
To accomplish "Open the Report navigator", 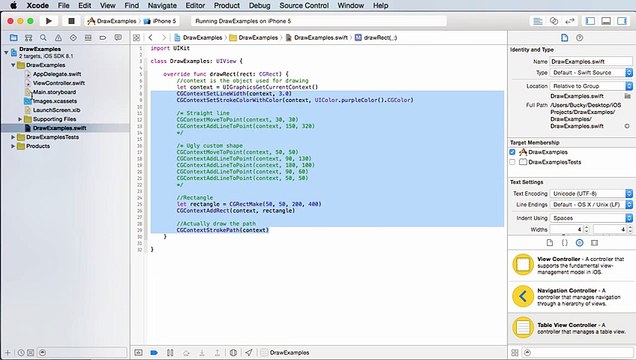I will pos(118,38).
